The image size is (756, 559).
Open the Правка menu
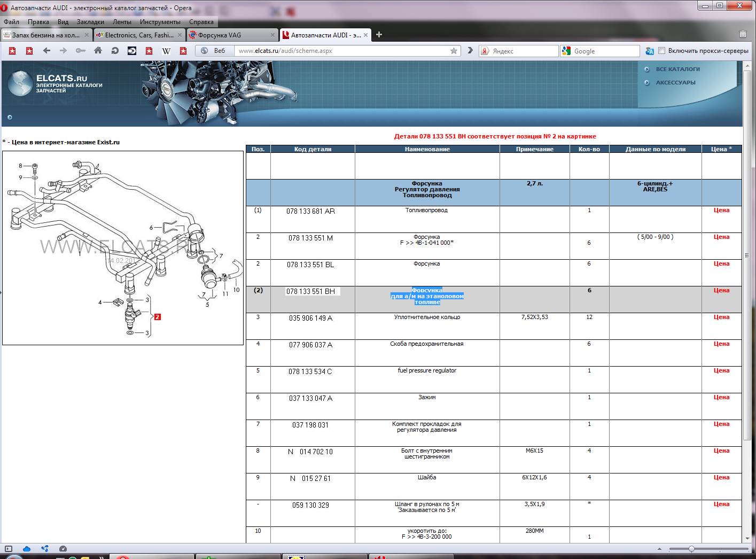coord(38,22)
